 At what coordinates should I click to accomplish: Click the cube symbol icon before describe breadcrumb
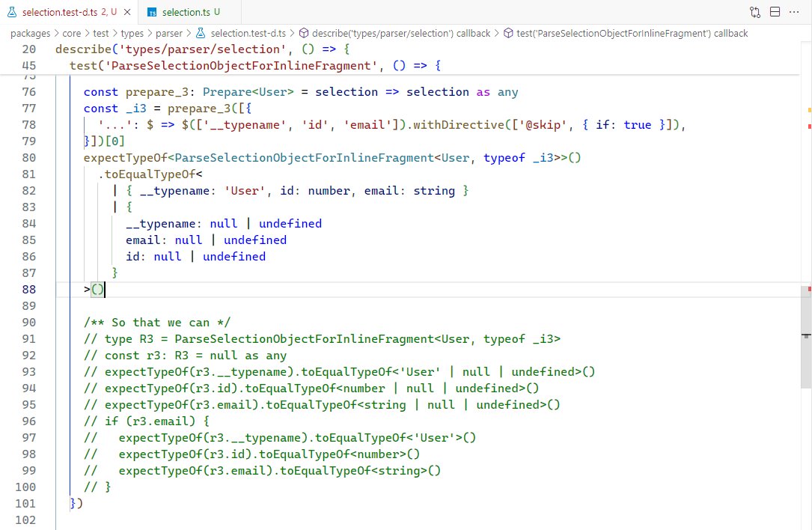304,33
